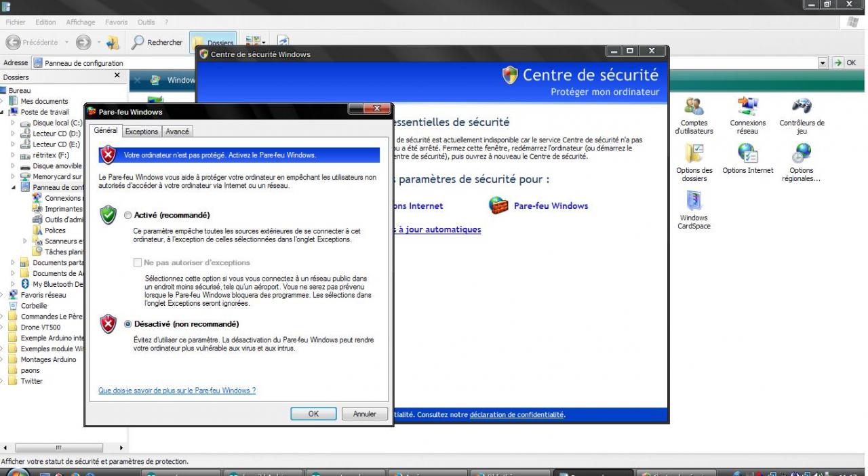Viewport: 868px width, 476px height.
Task: Select the Activé (recommandé) radio button
Action: pyautogui.click(x=128, y=215)
